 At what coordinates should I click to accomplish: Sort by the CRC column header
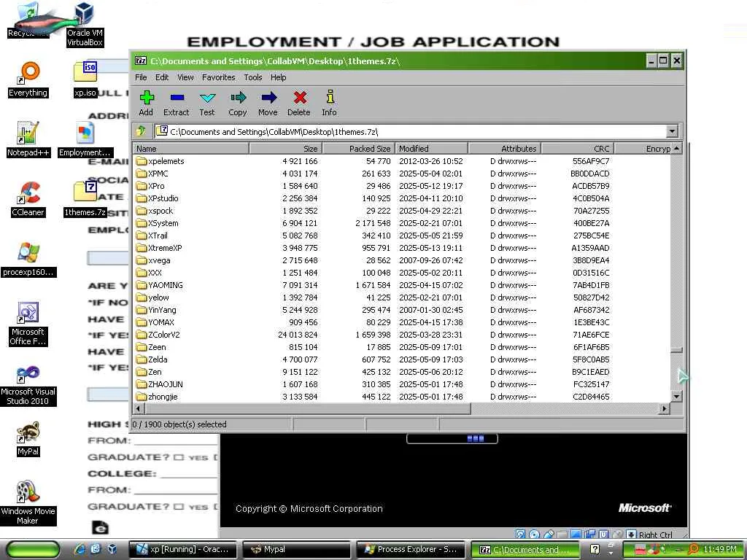[x=578, y=149]
